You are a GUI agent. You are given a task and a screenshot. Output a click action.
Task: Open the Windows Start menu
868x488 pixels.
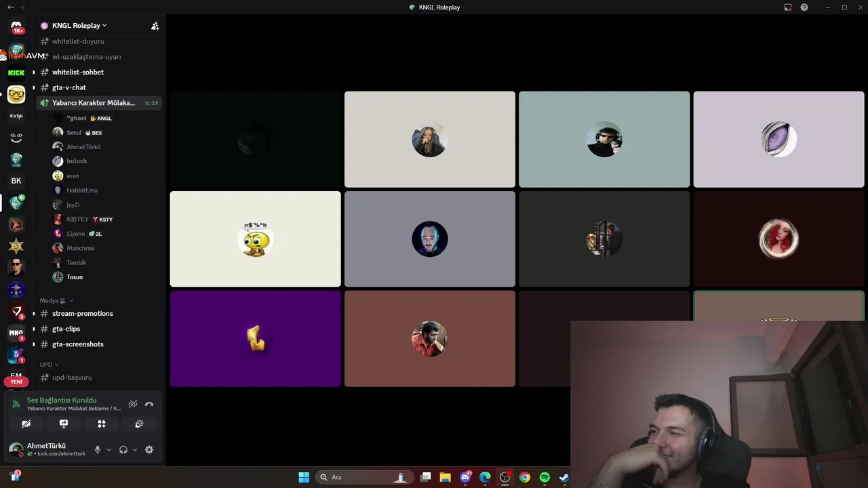304,477
